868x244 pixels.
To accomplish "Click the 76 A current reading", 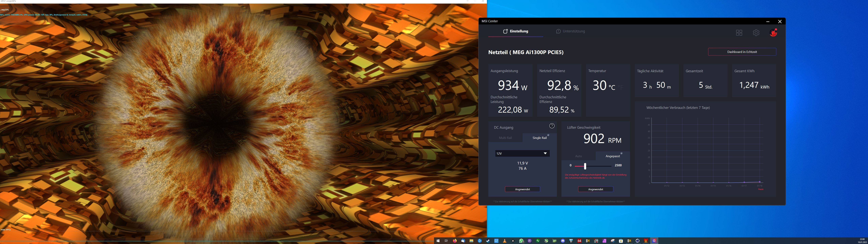I will coord(523,169).
